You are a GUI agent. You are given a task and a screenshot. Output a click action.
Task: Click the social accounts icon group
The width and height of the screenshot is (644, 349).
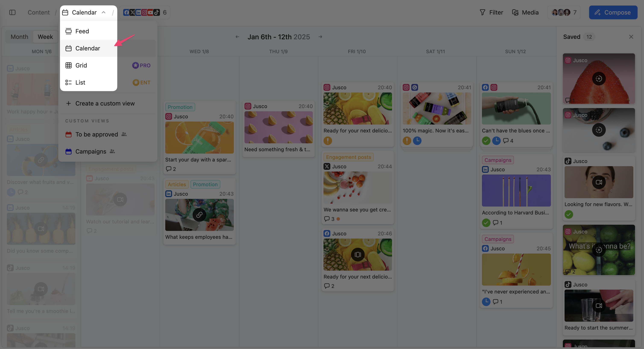[x=142, y=12]
